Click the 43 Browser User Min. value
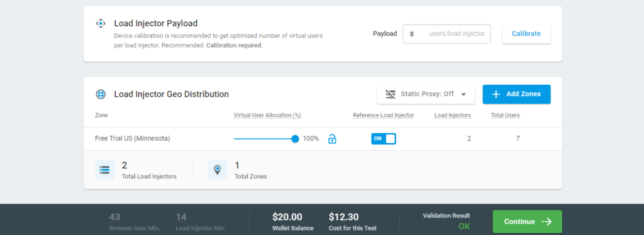Image resolution: width=644 pixels, height=235 pixels. 114,217
